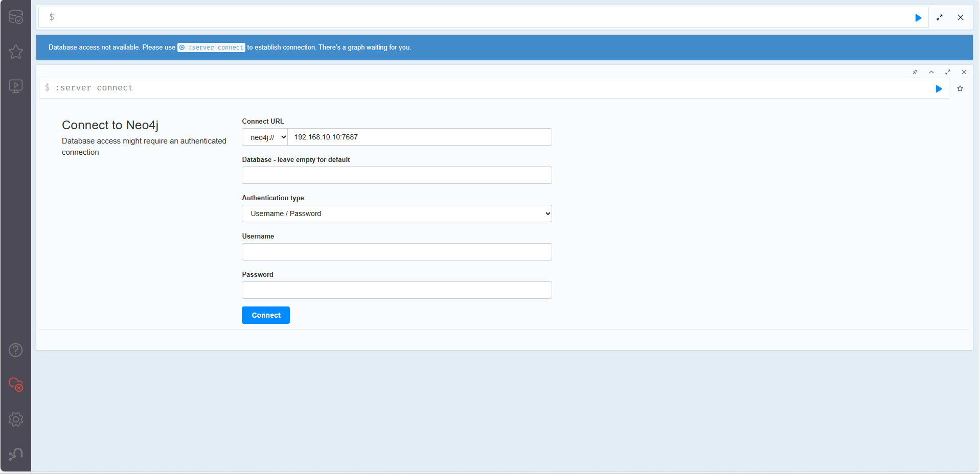Clear the top editor with X

(961, 17)
